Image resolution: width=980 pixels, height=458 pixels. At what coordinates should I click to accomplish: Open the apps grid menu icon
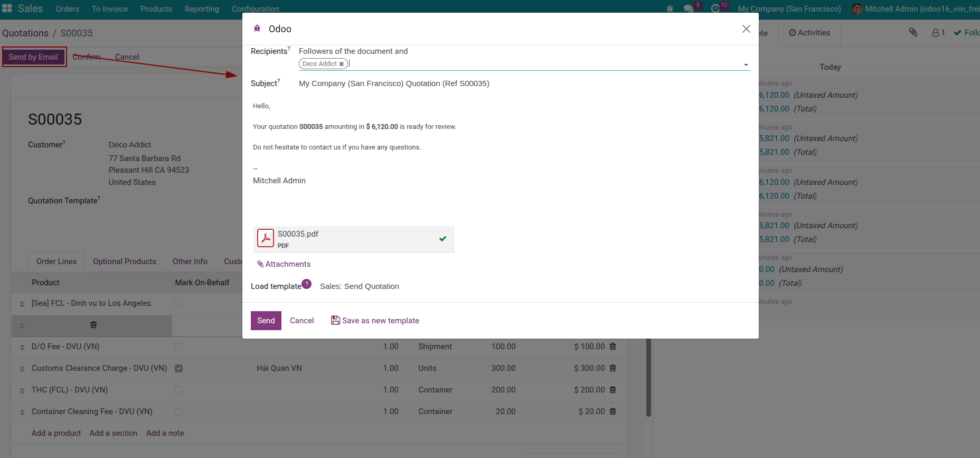[x=7, y=8]
